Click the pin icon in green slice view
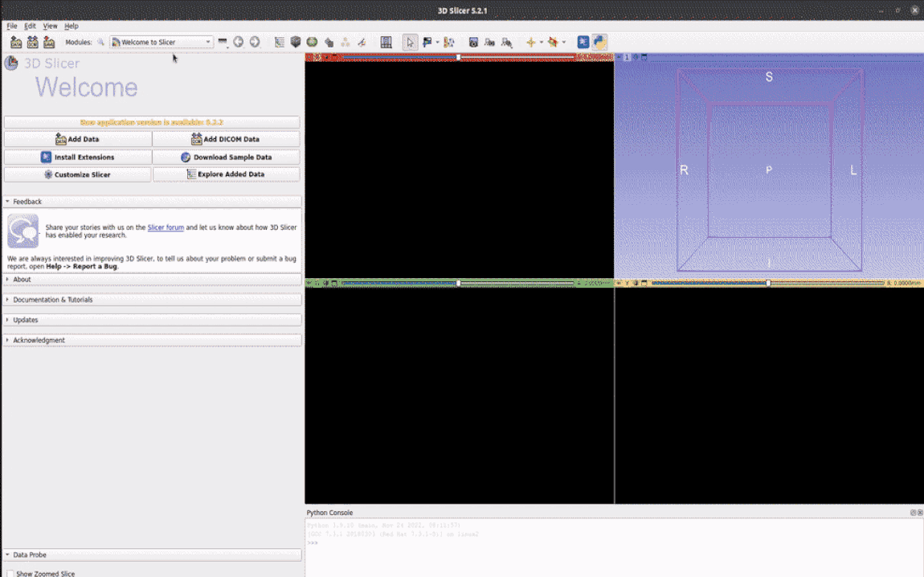 pyautogui.click(x=309, y=283)
